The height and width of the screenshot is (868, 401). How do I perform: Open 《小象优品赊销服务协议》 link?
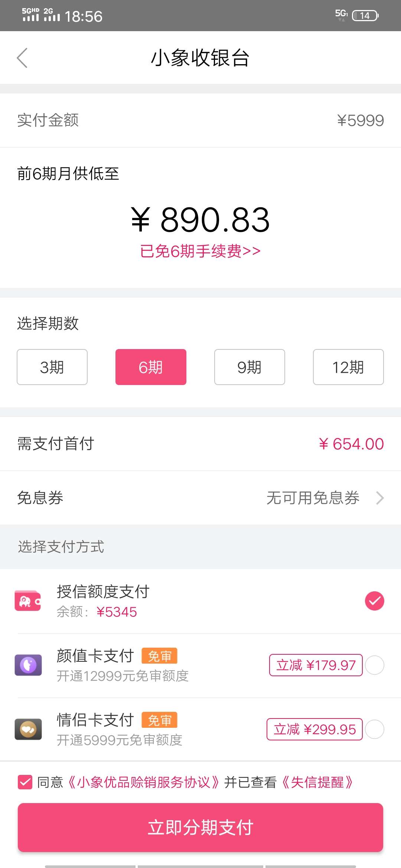[144, 782]
